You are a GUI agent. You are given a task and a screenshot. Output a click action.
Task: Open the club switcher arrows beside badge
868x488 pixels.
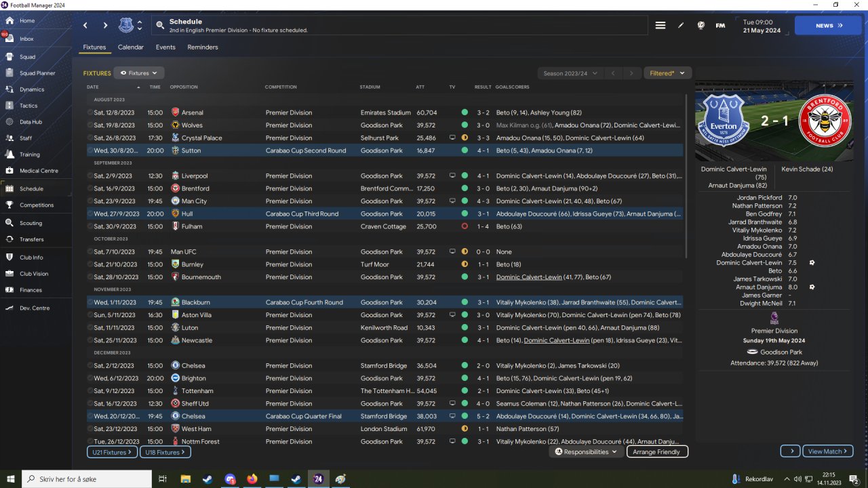coord(140,26)
